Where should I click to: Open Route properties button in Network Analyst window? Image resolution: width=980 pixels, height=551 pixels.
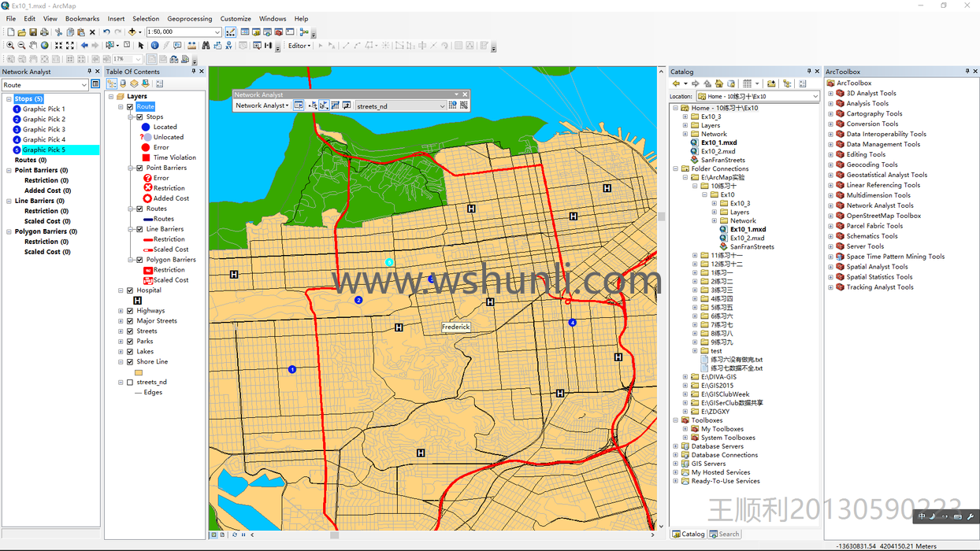(95, 84)
